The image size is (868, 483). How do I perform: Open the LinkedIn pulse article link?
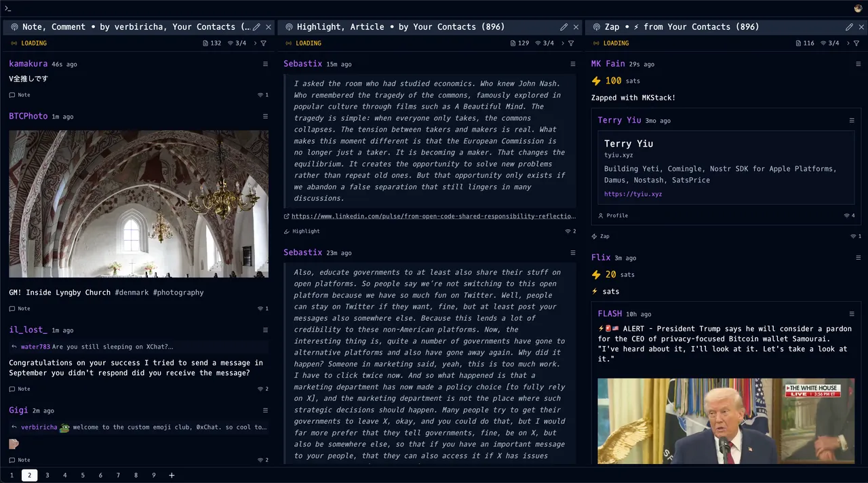click(433, 216)
